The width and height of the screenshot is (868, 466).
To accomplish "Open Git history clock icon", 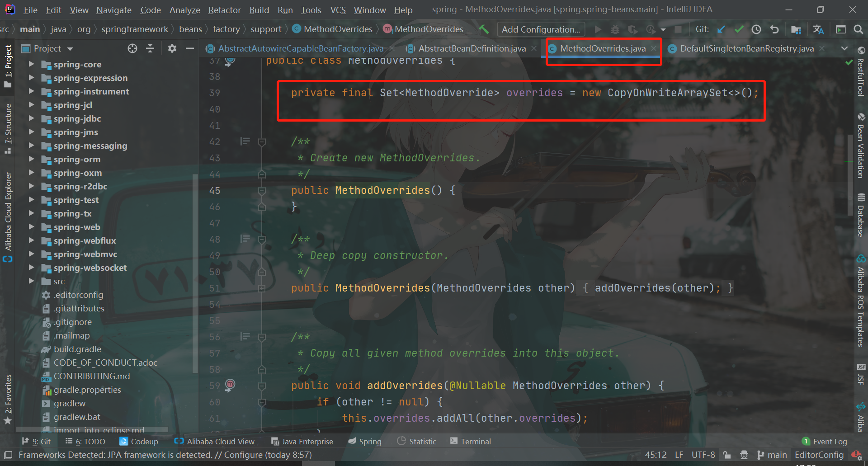I will [x=756, y=29].
